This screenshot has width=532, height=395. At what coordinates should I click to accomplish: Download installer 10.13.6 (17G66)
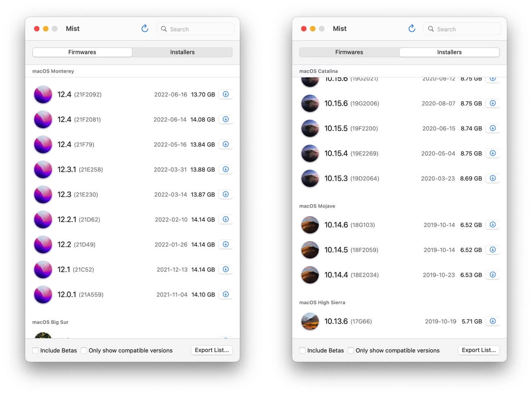tap(493, 321)
